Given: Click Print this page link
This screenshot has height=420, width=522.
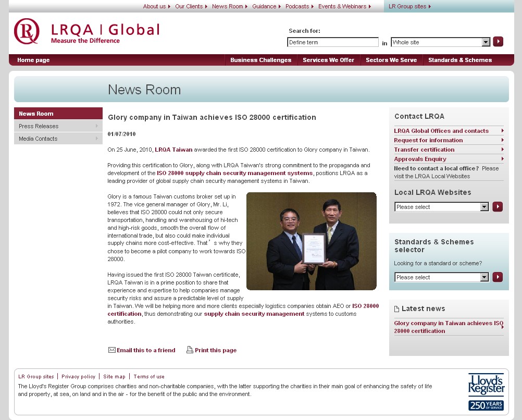Looking at the screenshot, I should (216, 350).
